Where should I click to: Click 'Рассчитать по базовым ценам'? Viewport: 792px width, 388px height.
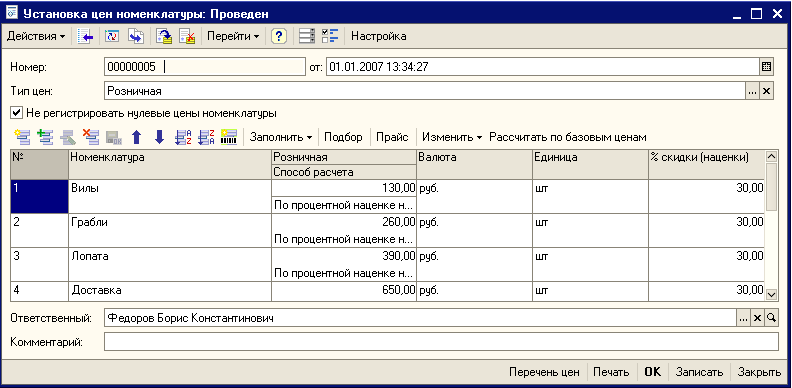568,137
